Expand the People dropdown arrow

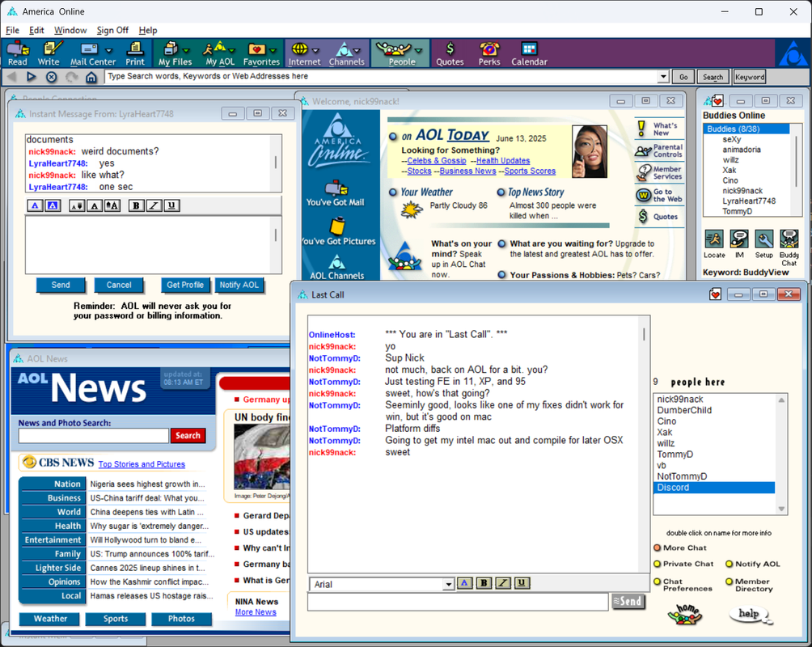click(x=418, y=51)
